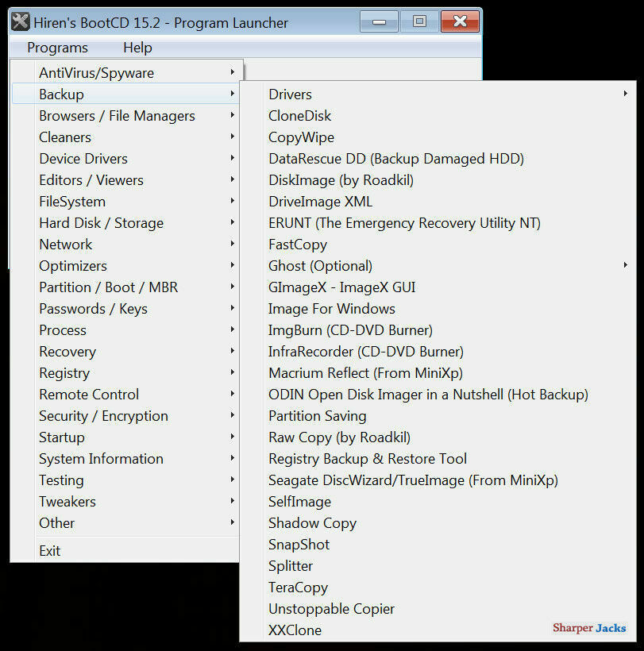Expand the AntiVirus/Spyware submenu

[x=125, y=73]
